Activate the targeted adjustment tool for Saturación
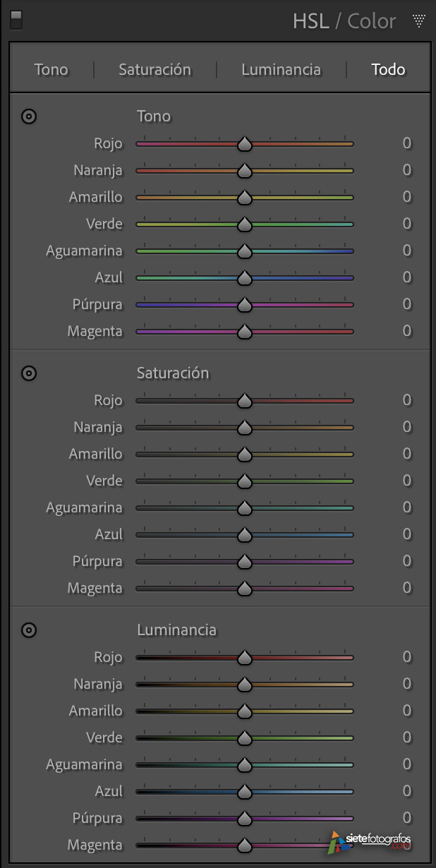This screenshot has width=436, height=868. 29,373
